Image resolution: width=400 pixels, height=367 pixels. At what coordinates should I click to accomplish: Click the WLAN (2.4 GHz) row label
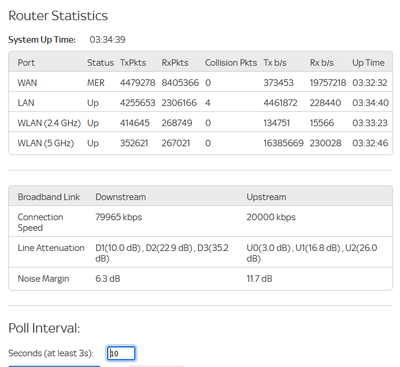click(x=49, y=123)
